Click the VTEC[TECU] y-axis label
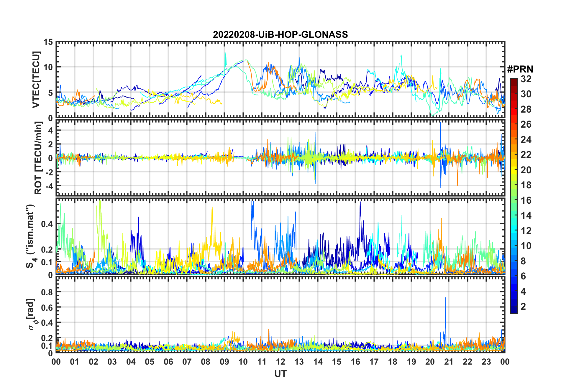Viewport: 561px width, 392px height. (36, 80)
